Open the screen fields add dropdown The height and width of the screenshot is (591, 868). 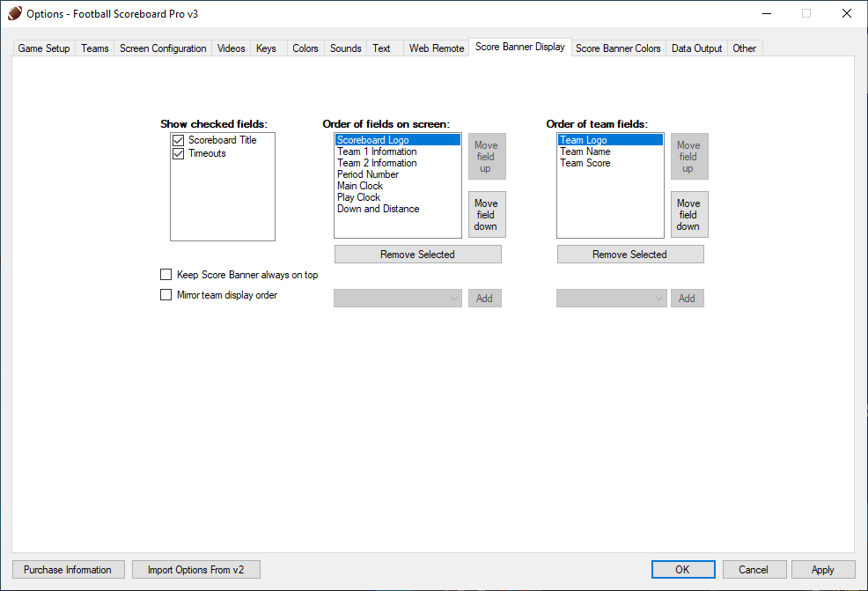[x=398, y=299]
